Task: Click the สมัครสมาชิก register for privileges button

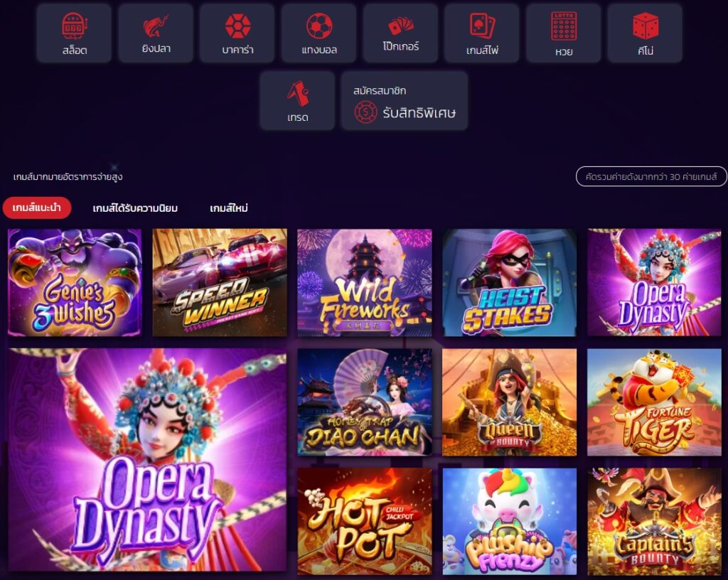Action: (405, 101)
